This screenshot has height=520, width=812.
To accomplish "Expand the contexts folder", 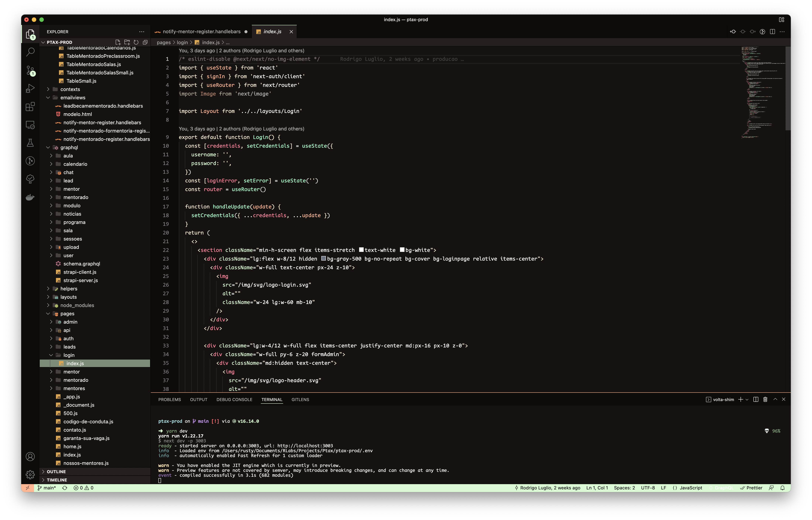I will 70,89.
